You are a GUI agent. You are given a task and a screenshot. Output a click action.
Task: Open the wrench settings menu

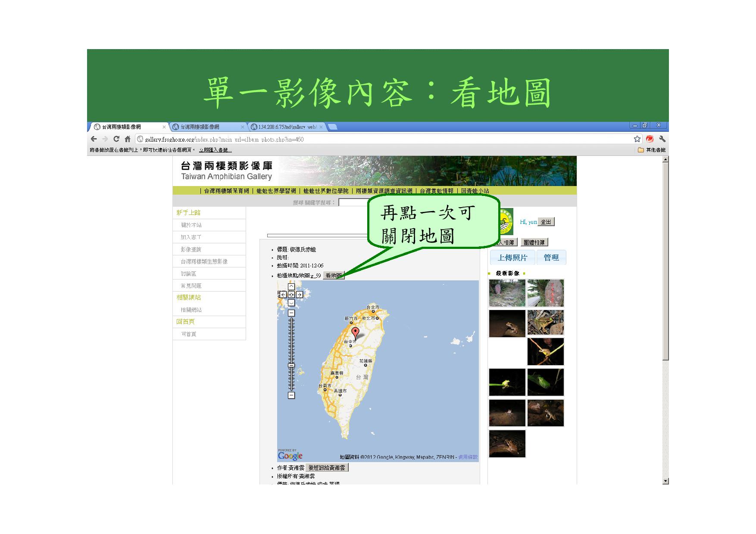point(662,139)
